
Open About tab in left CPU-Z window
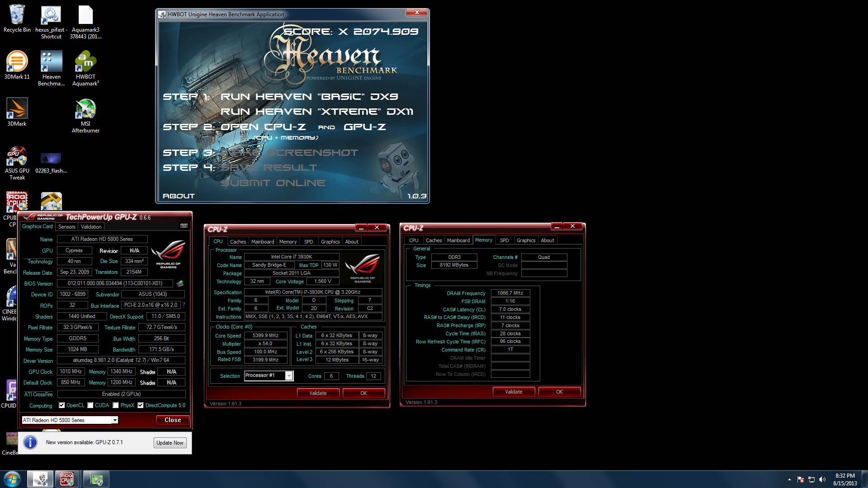352,242
